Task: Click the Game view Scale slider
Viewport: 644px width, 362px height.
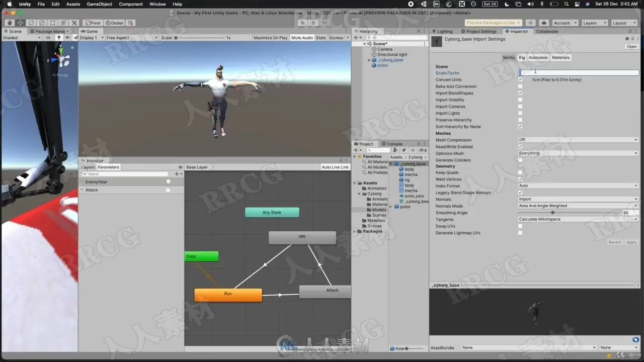Action: 199,38
